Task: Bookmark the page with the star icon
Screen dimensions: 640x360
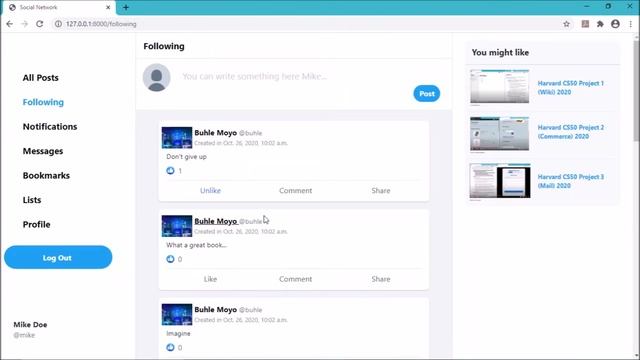Action: coord(566,24)
